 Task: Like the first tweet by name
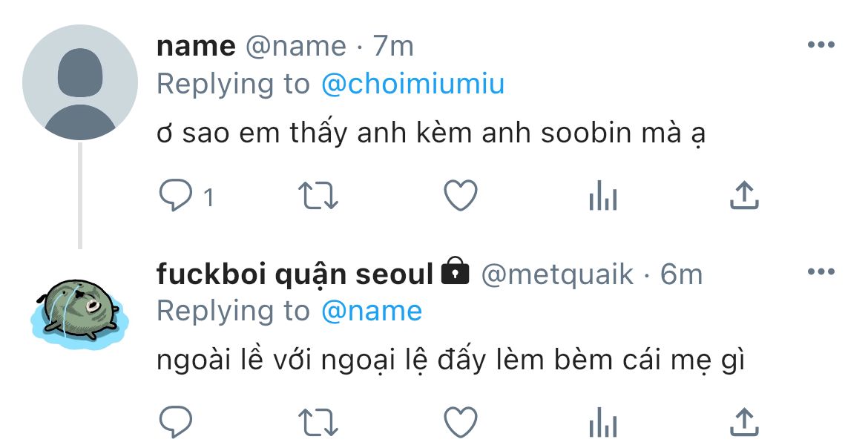point(460,196)
